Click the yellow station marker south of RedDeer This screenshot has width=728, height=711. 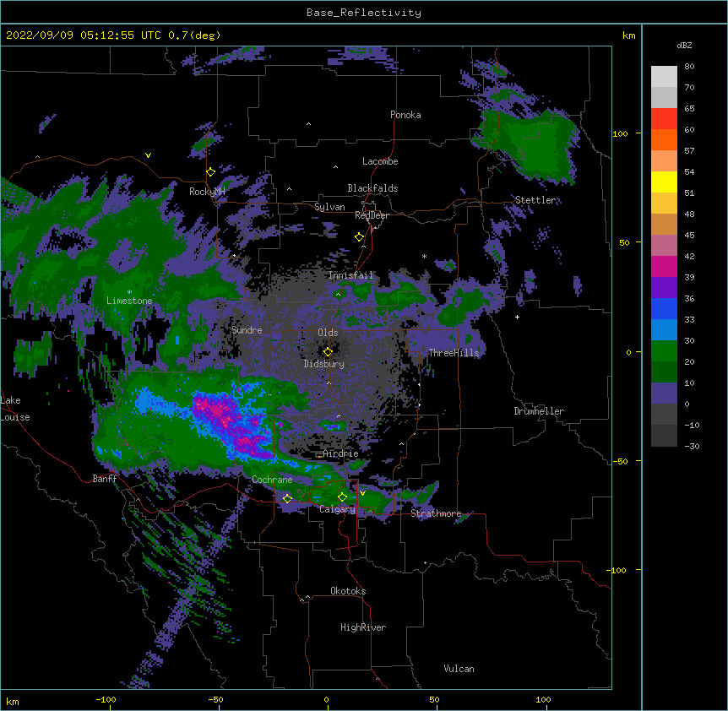(359, 236)
